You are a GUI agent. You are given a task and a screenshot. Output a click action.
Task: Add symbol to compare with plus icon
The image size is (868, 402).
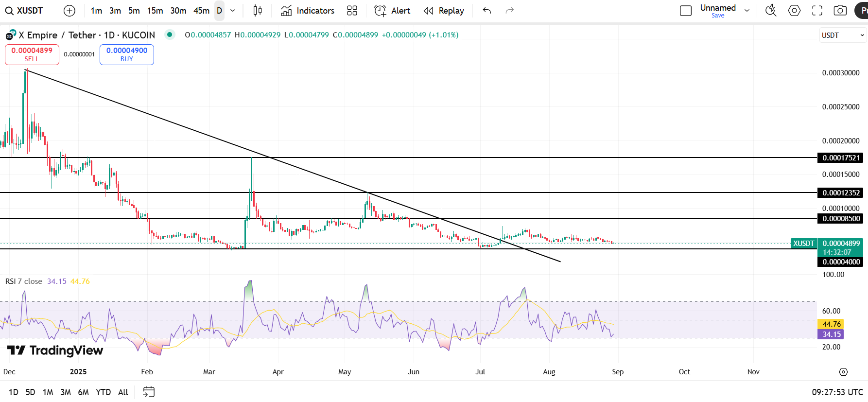pos(69,11)
